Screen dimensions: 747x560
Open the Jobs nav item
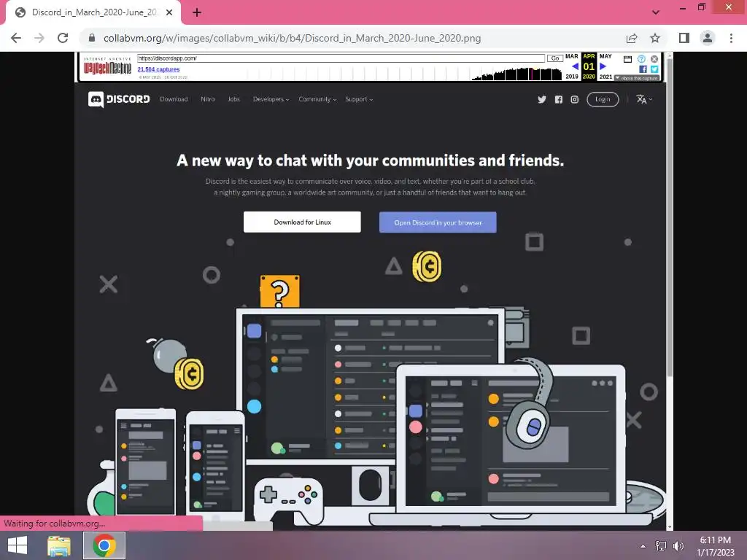click(233, 99)
